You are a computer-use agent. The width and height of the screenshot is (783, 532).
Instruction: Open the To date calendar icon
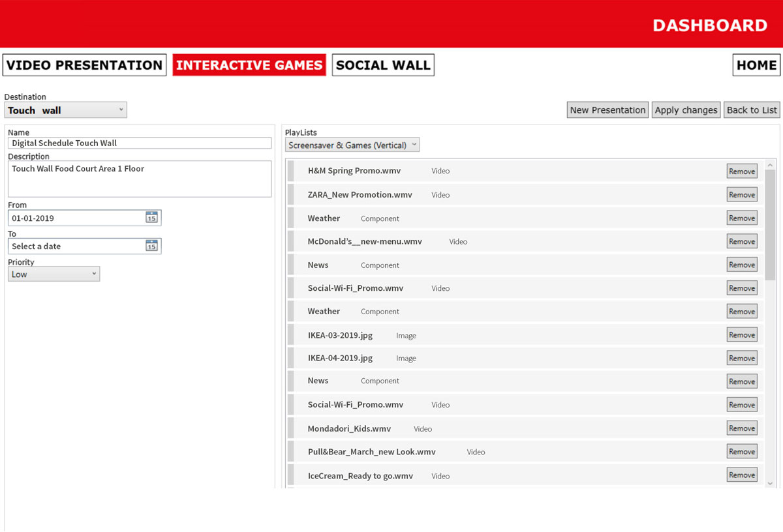151,246
